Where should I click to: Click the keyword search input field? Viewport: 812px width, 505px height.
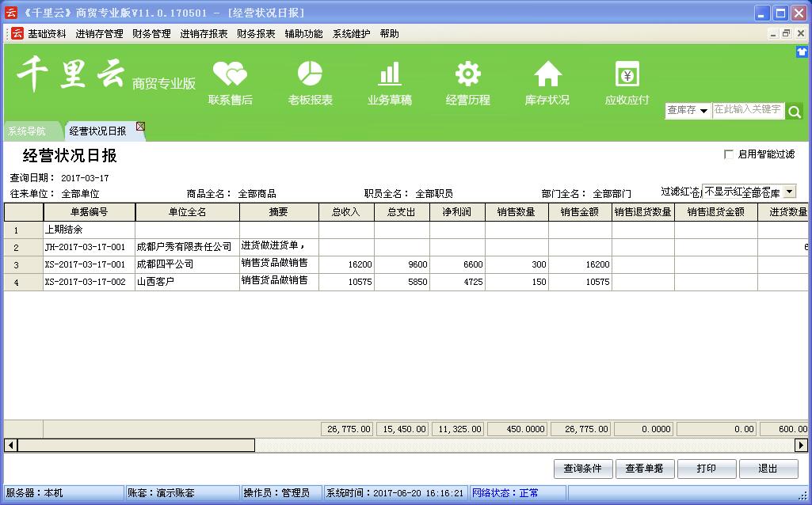pos(747,111)
